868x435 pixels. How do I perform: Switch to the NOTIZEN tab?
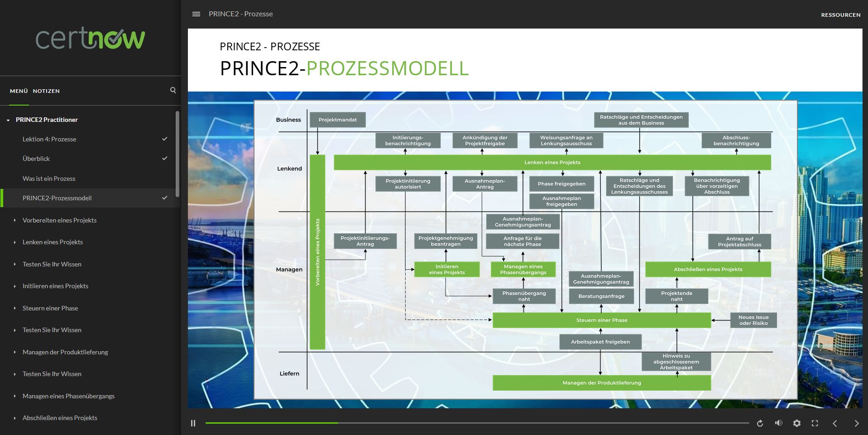point(46,91)
